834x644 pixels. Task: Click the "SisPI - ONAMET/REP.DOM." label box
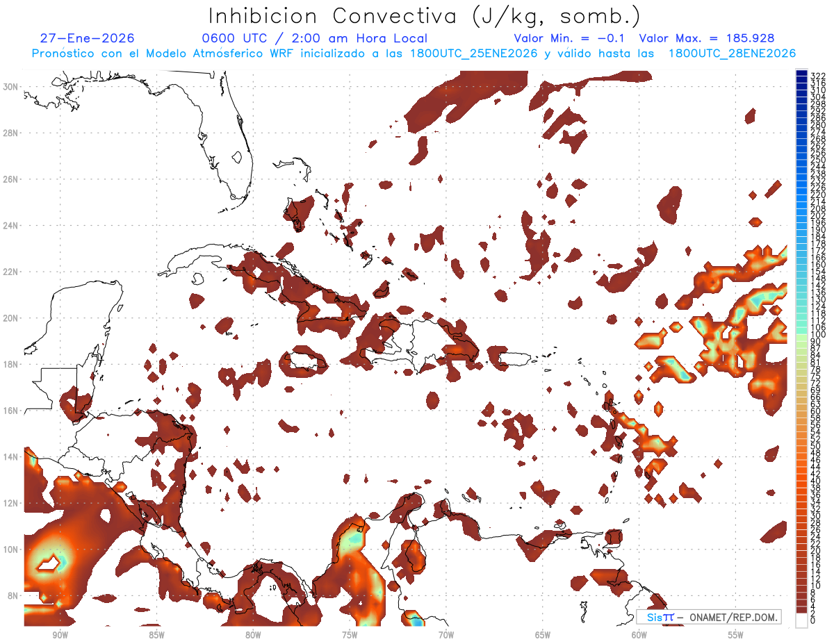click(x=709, y=617)
